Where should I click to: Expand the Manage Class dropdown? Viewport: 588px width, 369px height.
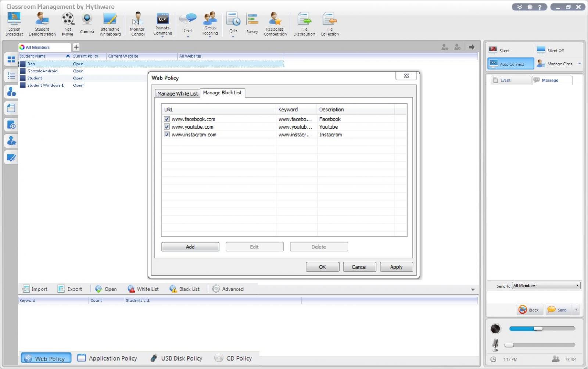(x=580, y=64)
